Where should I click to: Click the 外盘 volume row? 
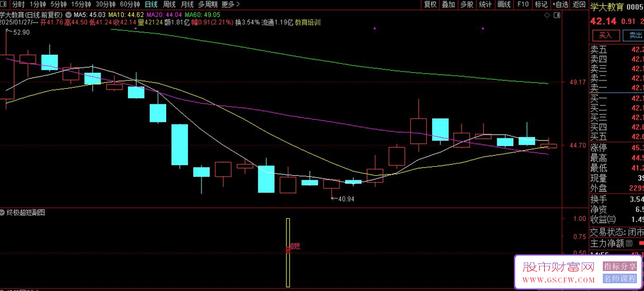[616, 189]
